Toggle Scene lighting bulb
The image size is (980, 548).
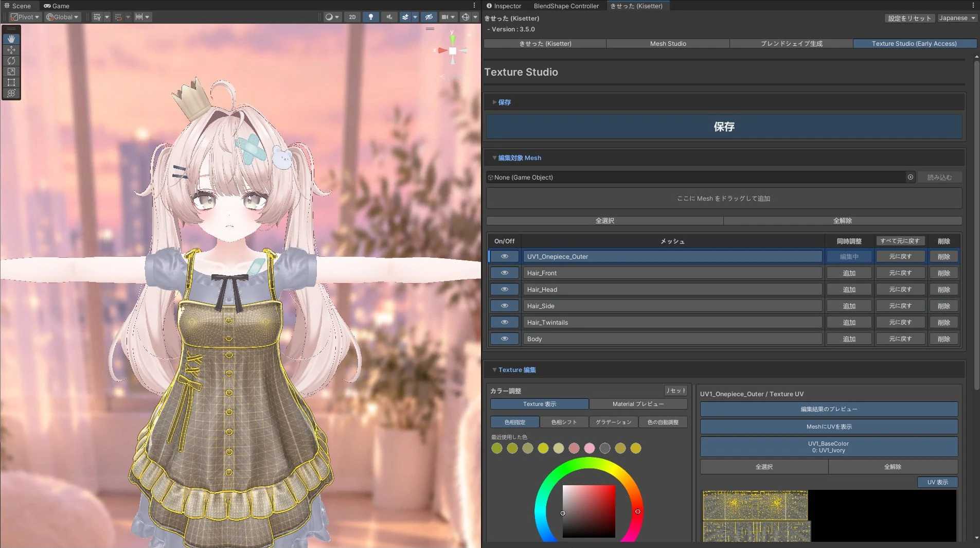[x=371, y=17]
